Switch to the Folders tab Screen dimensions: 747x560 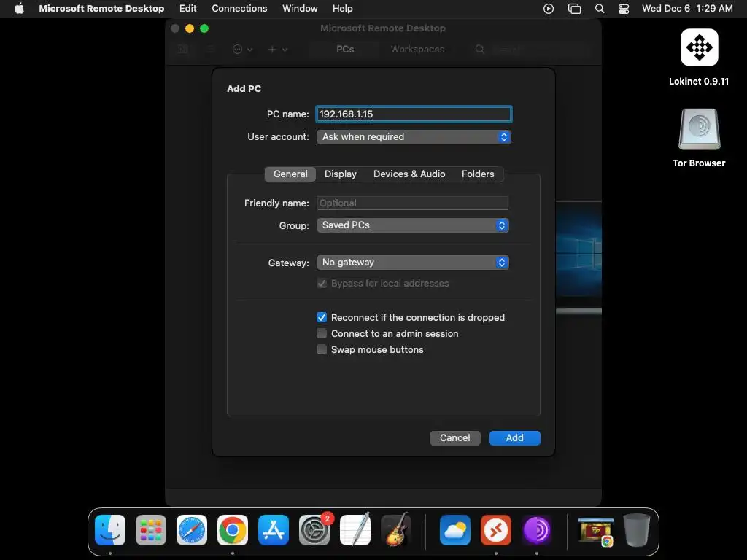pos(478,174)
